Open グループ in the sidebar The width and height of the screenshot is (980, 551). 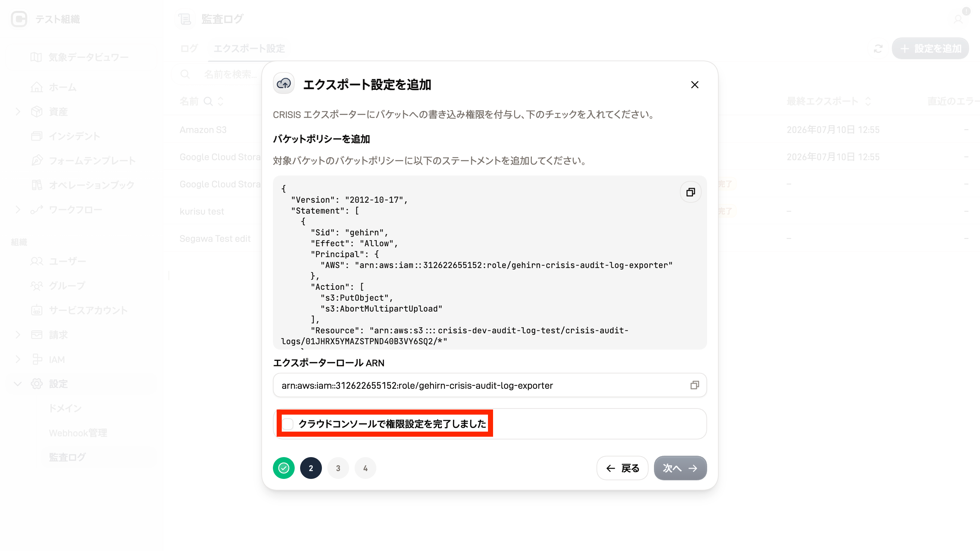point(82,286)
